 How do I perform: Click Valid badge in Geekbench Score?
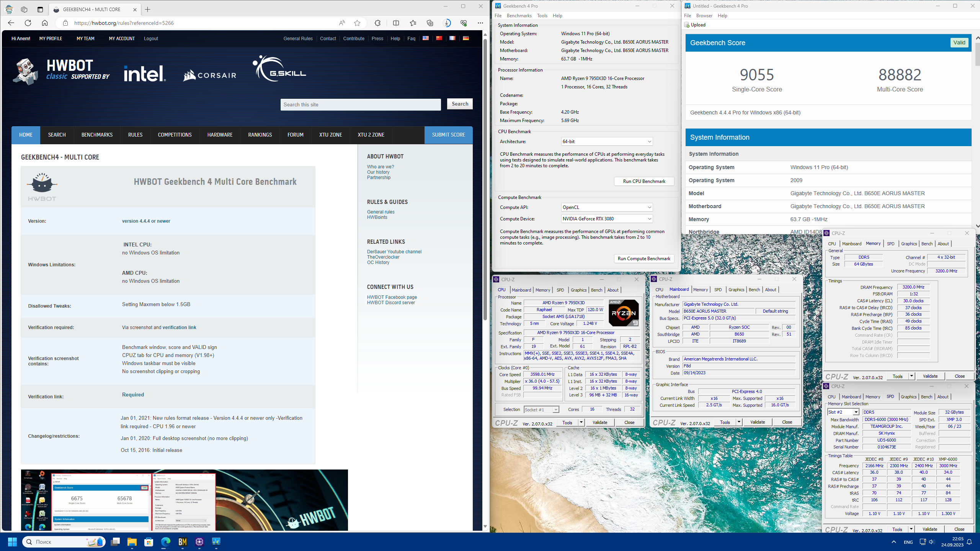[959, 43]
